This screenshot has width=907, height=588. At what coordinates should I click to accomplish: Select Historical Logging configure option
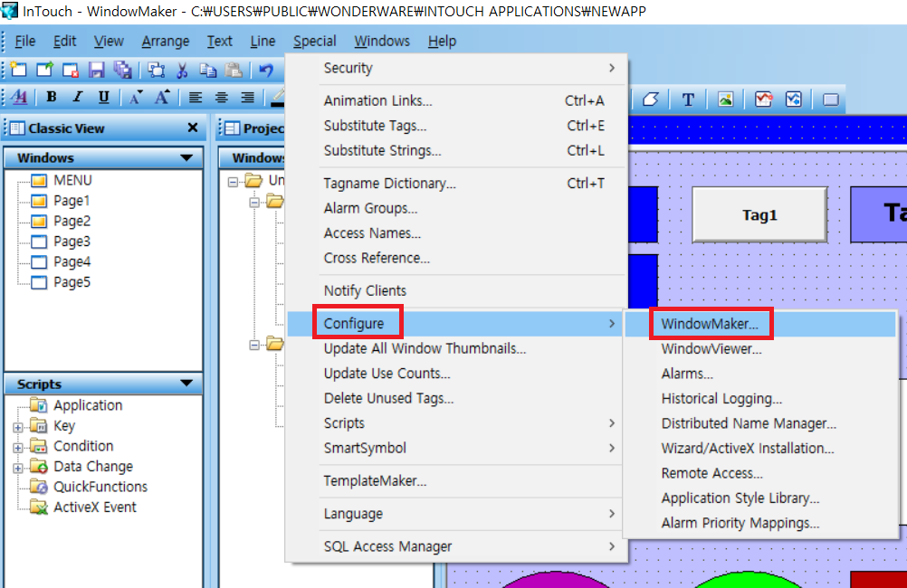pos(760,398)
